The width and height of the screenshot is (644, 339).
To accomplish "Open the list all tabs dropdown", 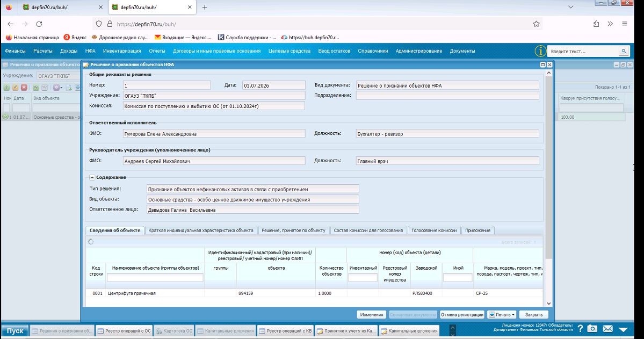I will [571, 7].
